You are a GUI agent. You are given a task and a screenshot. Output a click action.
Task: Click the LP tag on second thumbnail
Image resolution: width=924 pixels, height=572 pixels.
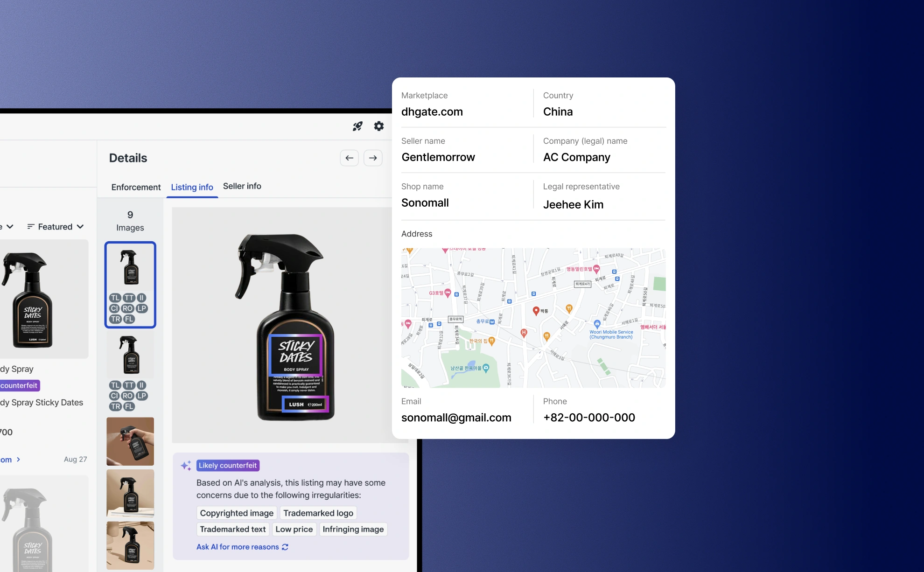click(x=142, y=396)
